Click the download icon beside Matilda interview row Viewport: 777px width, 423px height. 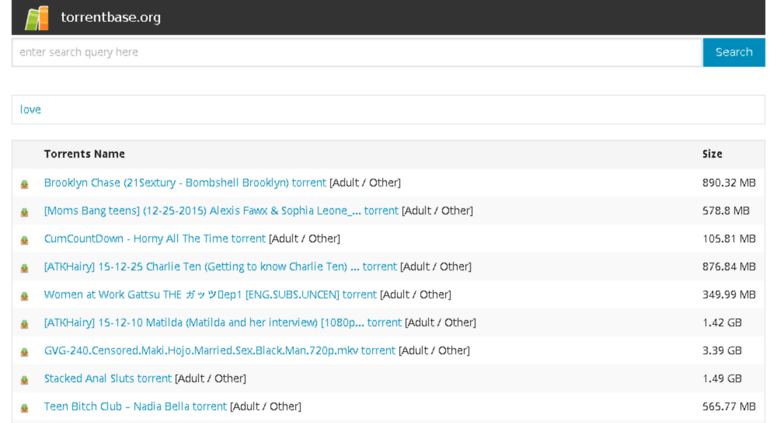(24, 324)
